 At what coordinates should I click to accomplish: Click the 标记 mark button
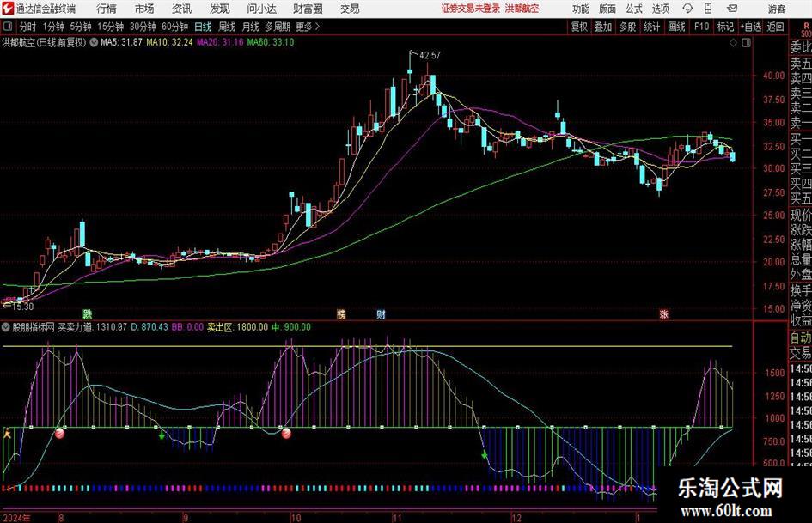[725, 27]
